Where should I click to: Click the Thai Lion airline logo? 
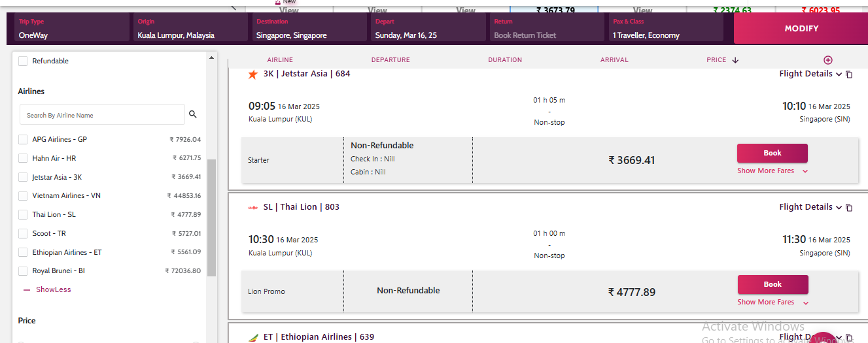tap(253, 208)
